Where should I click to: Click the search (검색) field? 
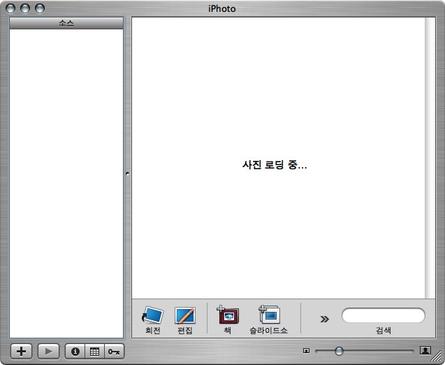point(383,315)
